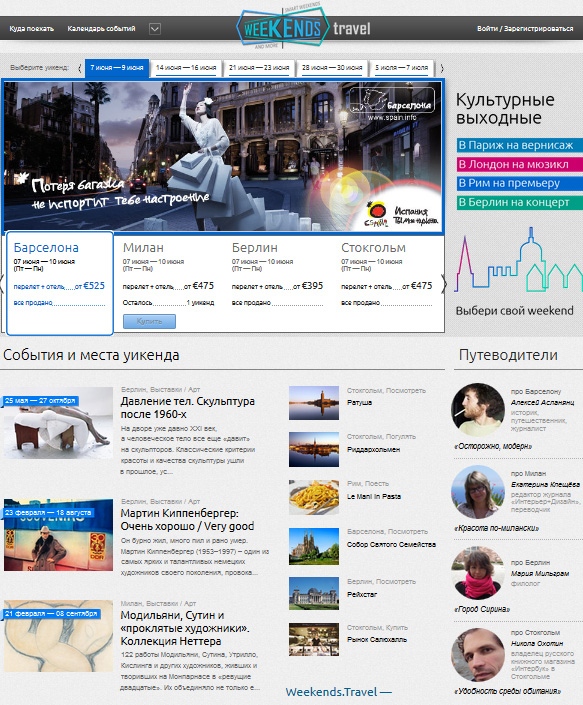Click the Риддархольмен thumbnail
Viewport: 583px width, 705px height.
[x=314, y=450]
